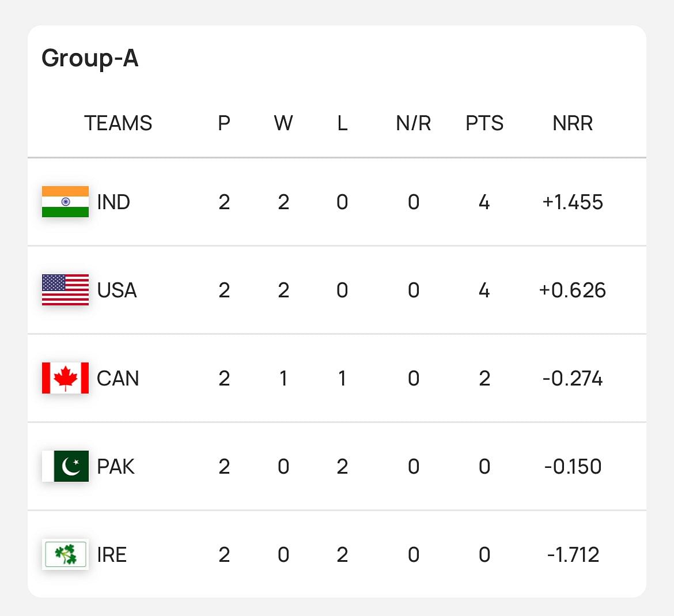Viewport: 674px width, 616px height.
Task: Click the Group-A heading
Action: coord(90,58)
